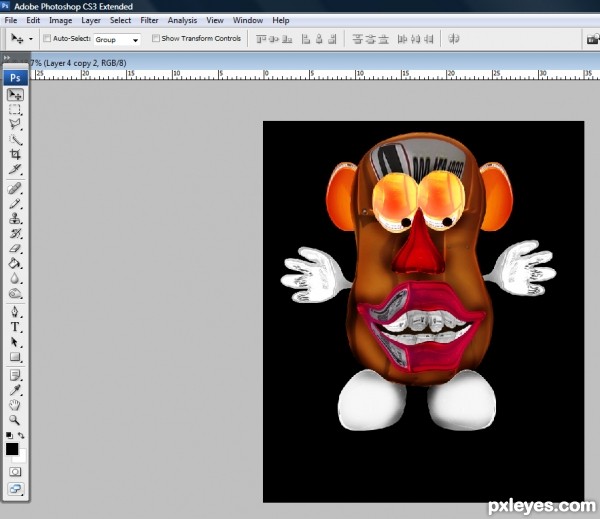Open the Window menu
This screenshot has height=519, width=600.
point(248,20)
